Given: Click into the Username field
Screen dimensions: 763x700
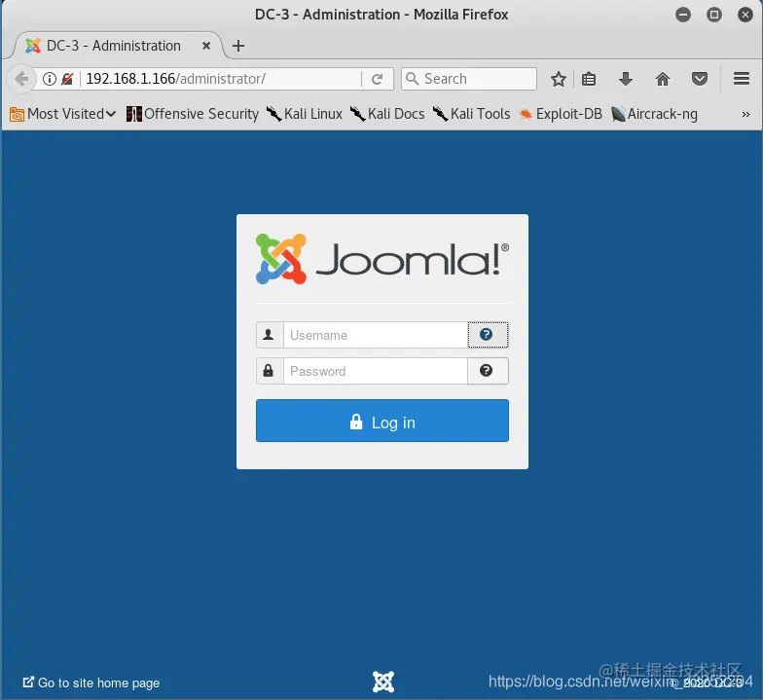Looking at the screenshot, I should click(376, 335).
